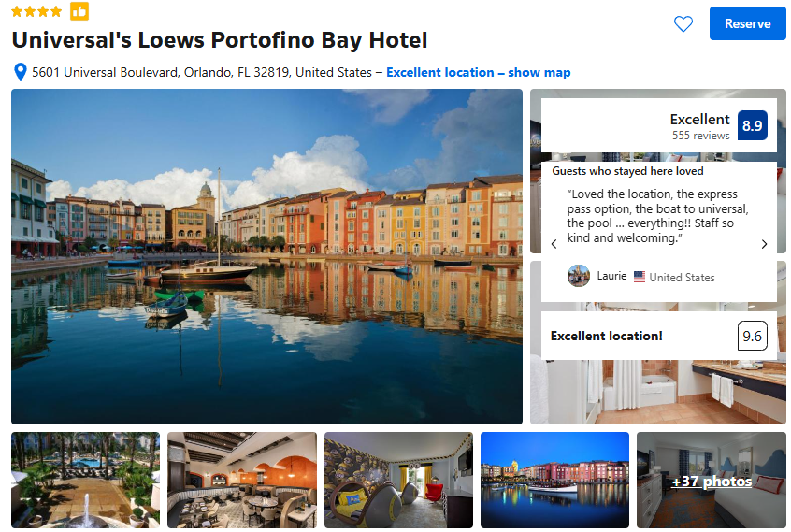This screenshot has width=791, height=532.
Task: Click the 9.6 location score box
Action: click(752, 336)
